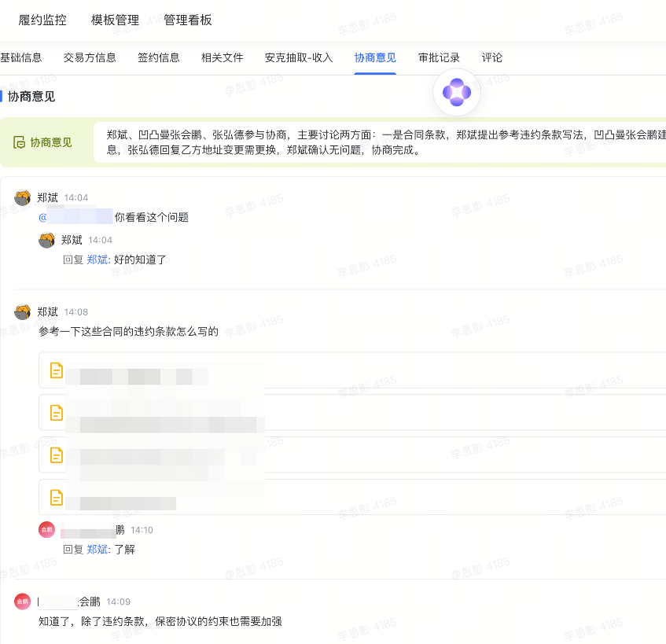
Task: Switch to the 审批记录 tab
Action: [x=439, y=57]
